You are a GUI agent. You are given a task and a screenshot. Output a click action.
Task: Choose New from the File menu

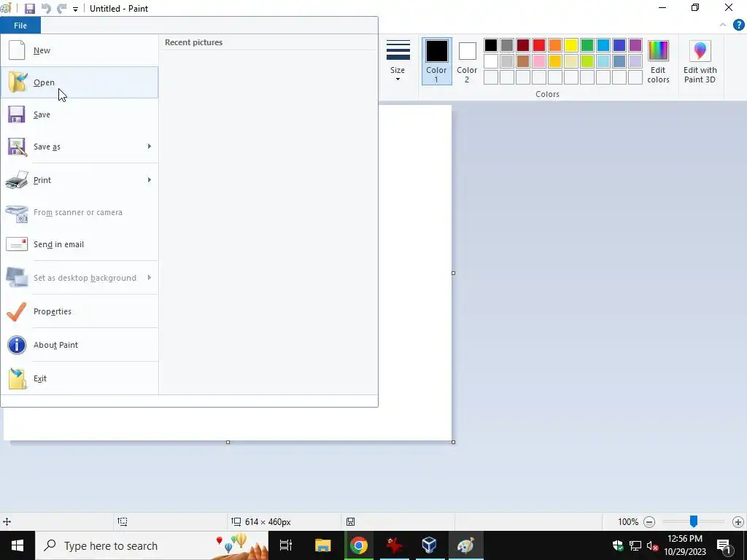80,50
